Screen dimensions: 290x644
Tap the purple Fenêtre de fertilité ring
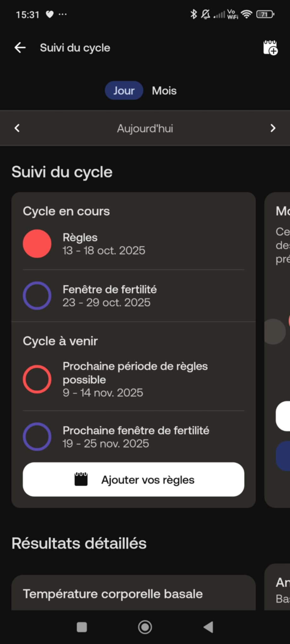(x=37, y=296)
